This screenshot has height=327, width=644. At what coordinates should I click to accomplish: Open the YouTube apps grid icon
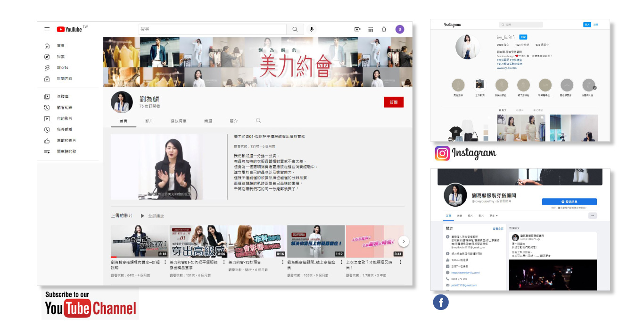pos(371,29)
